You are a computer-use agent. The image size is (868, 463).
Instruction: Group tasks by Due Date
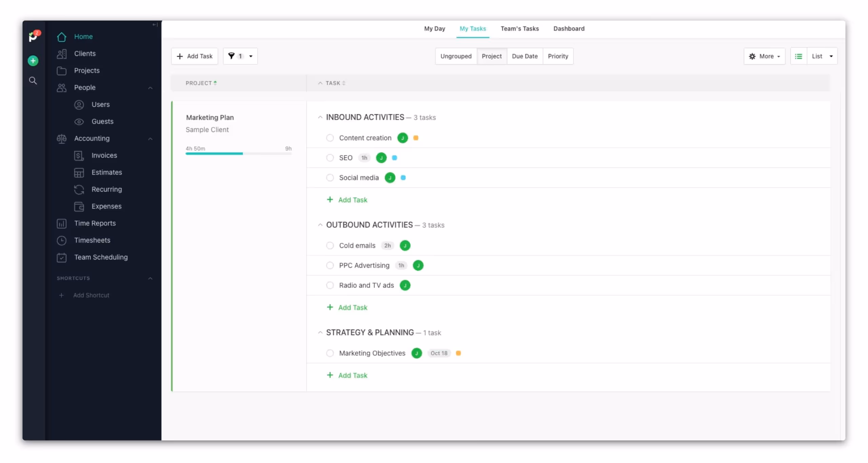click(525, 56)
